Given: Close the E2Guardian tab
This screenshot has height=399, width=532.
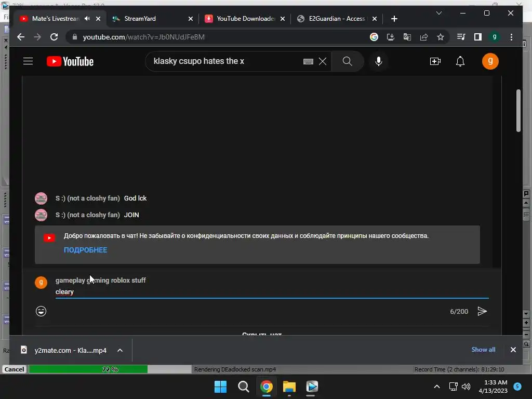Looking at the screenshot, I should (375, 19).
